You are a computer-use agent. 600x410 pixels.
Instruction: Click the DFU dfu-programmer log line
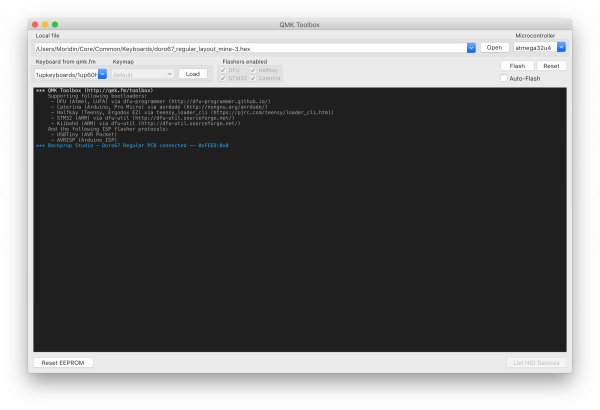[x=160, y=101]
